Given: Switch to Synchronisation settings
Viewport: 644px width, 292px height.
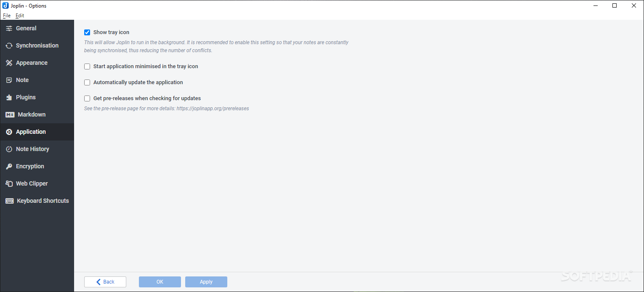Looking at the screenshot, I should (x=37, y=45).
